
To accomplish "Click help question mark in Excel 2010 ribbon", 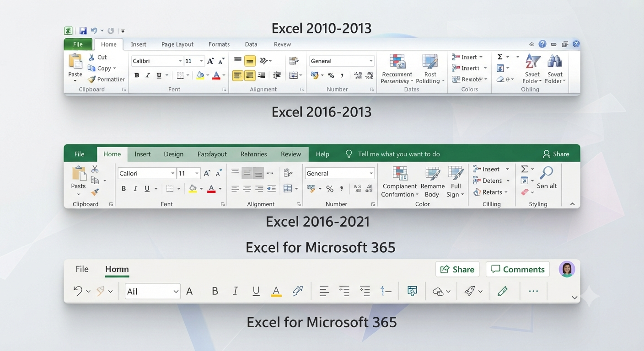I will pyautogui.click(x=542, y=44).
